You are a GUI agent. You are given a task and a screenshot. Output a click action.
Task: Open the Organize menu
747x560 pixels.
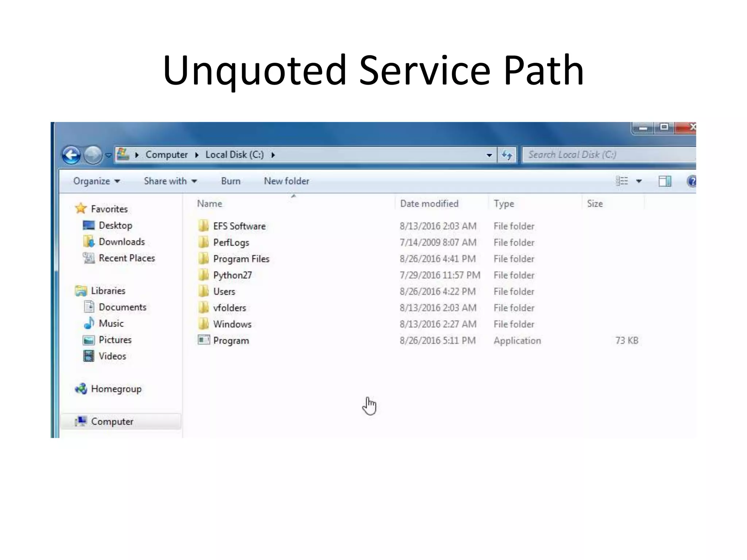[96, 181]
